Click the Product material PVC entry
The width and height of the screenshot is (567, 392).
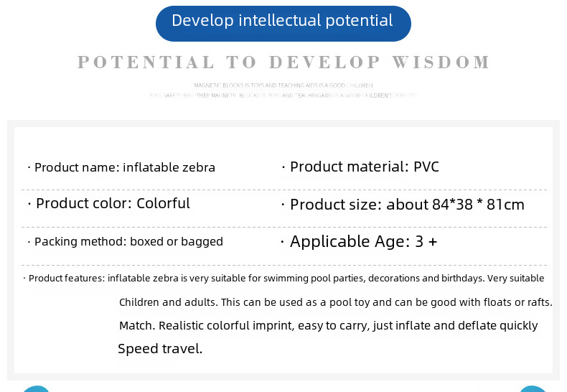[365, 167]
